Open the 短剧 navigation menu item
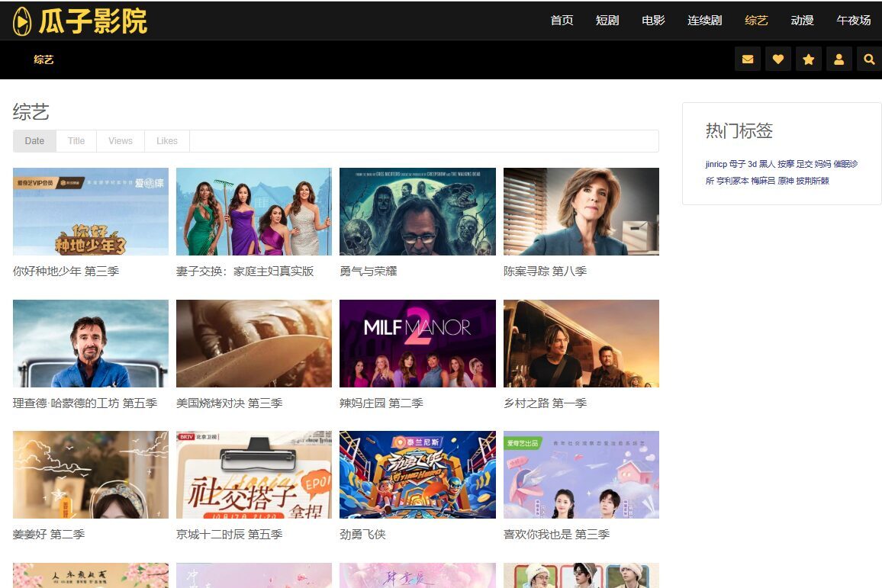 point(607,21)
